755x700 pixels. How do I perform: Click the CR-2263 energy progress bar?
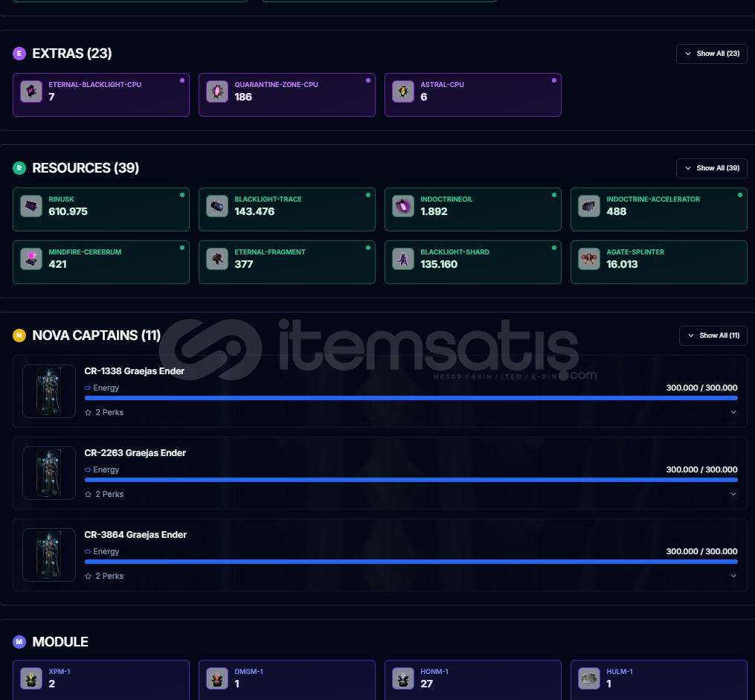point(411,480)
